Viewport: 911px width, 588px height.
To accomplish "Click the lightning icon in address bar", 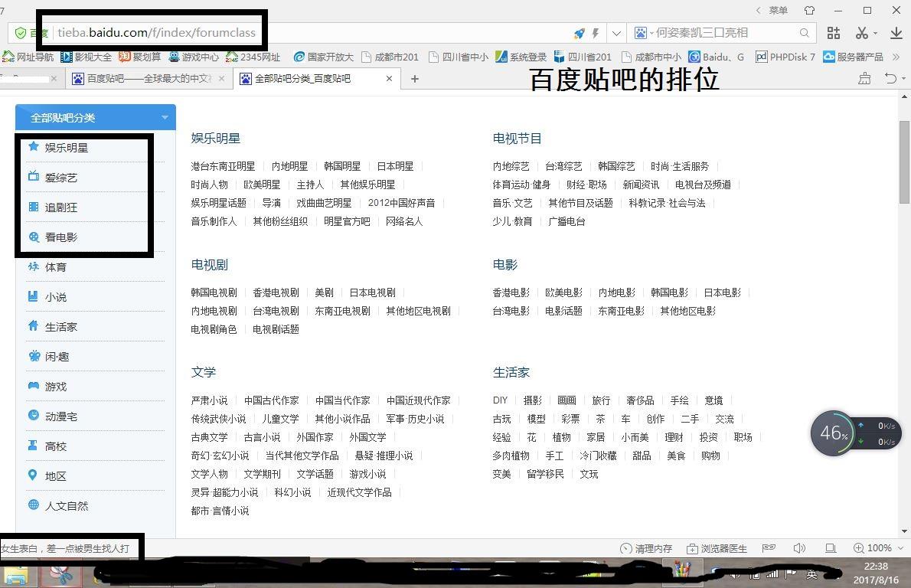I will [596, 33].
